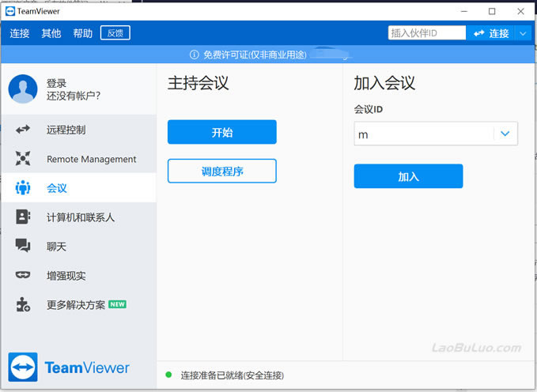Click the 开始 start meeting button

(x=222, y=132)
